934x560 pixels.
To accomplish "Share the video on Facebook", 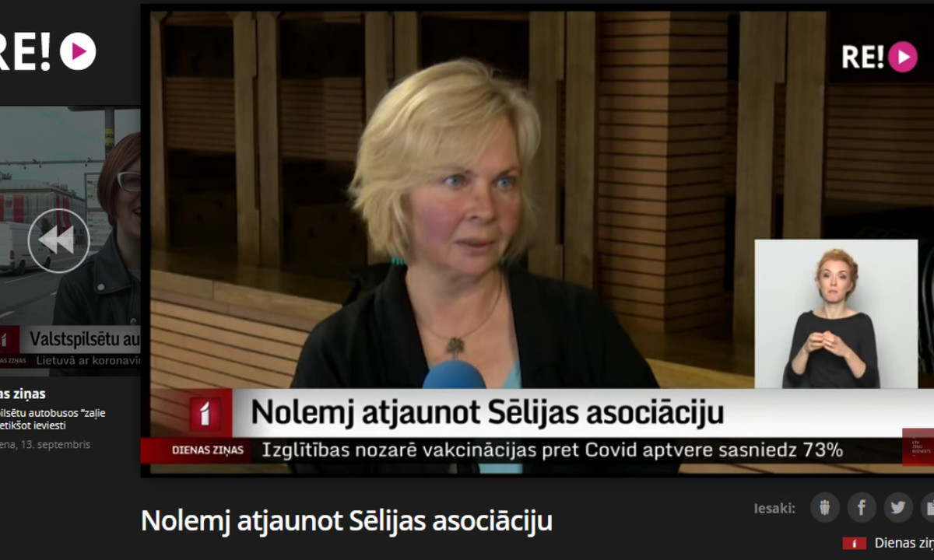I will pos(862,508).
